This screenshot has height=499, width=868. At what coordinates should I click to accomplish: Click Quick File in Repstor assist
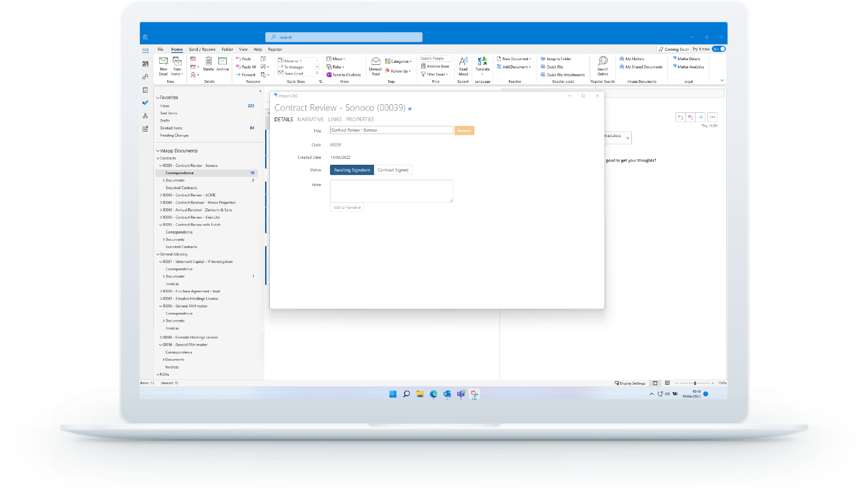(x=552, y=67)
